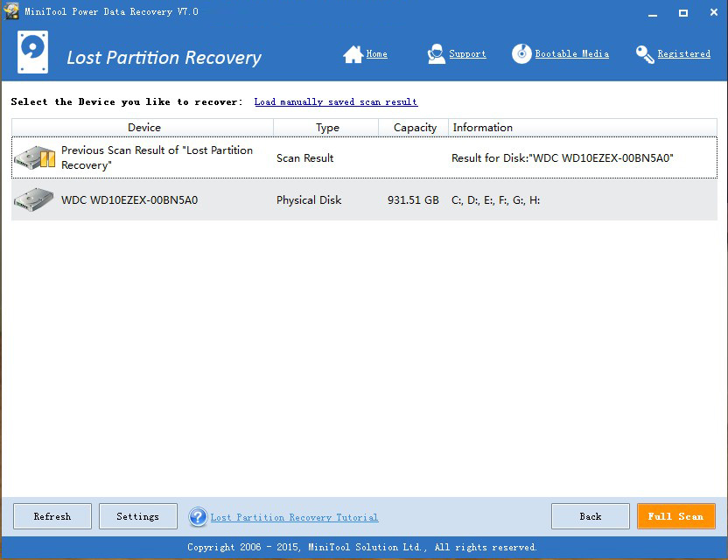Open the Registered link
This screenshot has width=728, height=560.
[683, 54]
